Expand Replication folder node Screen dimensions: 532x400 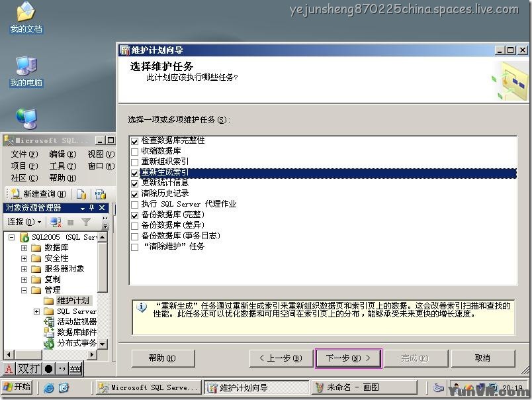coord(24,279)
